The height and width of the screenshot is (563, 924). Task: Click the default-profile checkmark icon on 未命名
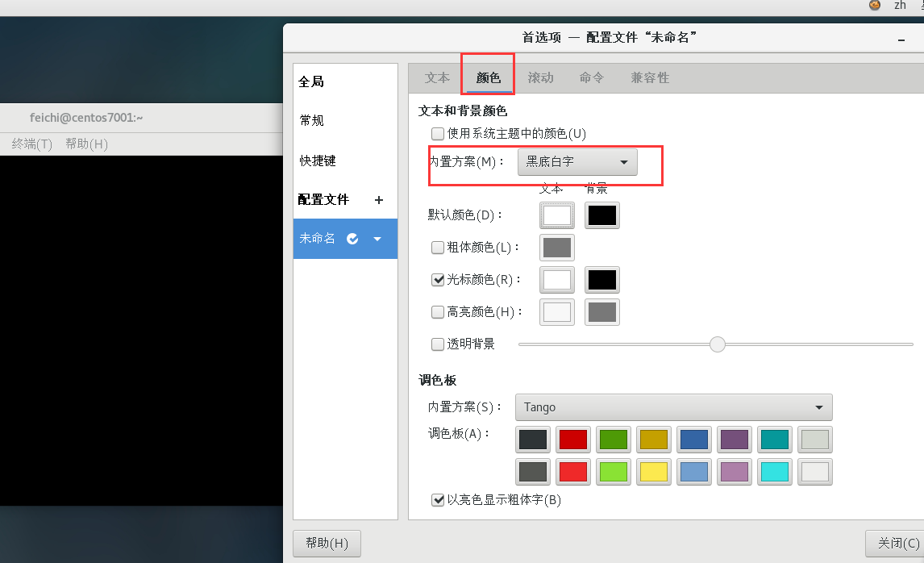[x=352, y=239]
